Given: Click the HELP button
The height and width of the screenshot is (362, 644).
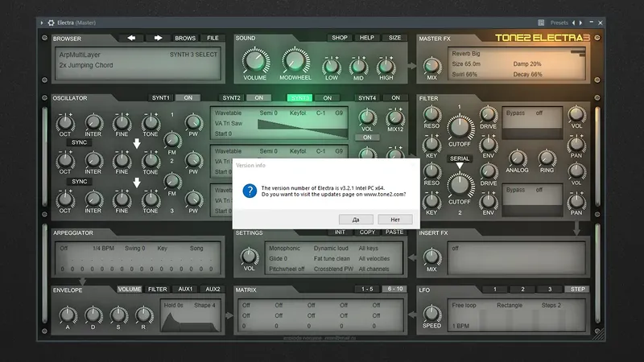Looking at the screenshot, I should point(367,37).
